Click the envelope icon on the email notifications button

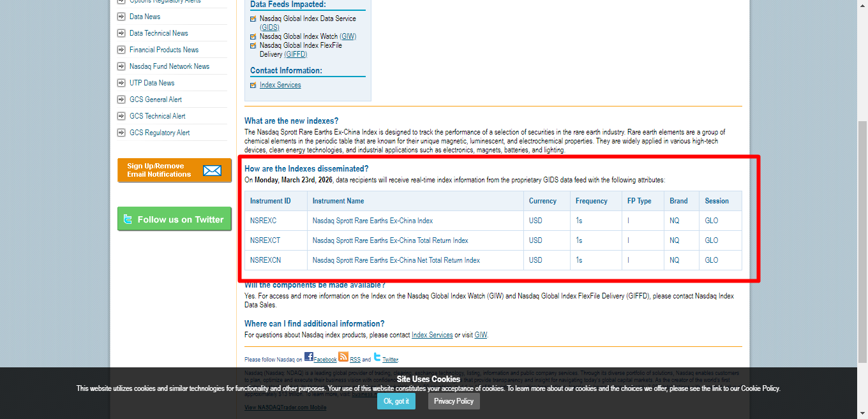[212, 170]
